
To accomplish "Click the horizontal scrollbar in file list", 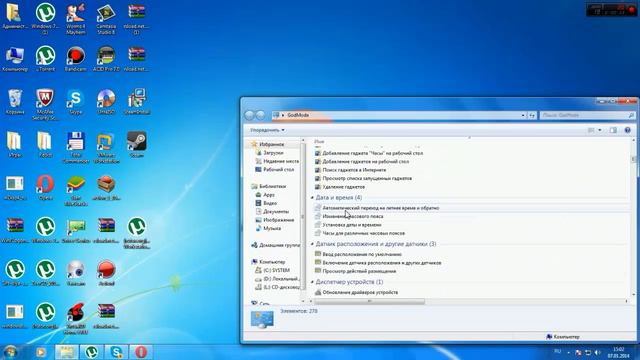I will [369, 302].
